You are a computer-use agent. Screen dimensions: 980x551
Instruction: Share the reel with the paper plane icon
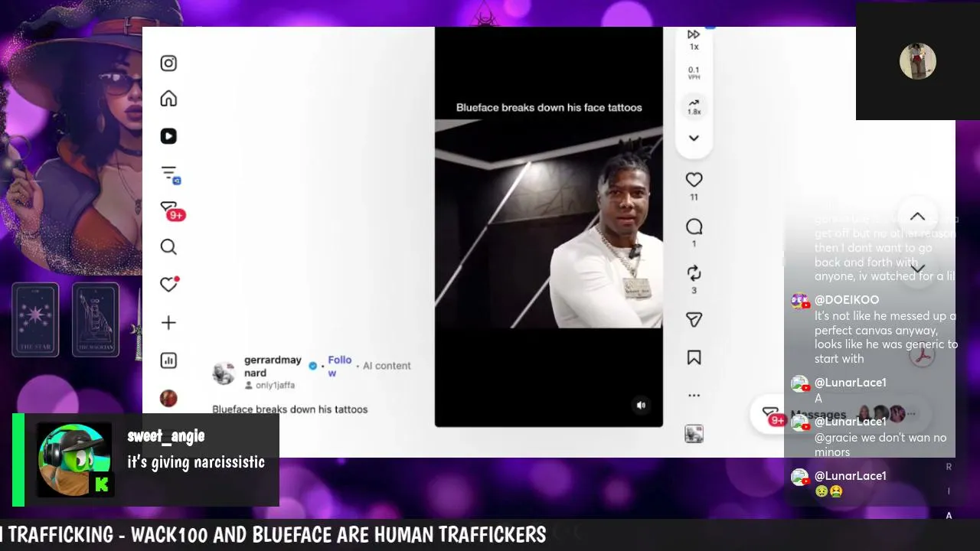point(694,320)
